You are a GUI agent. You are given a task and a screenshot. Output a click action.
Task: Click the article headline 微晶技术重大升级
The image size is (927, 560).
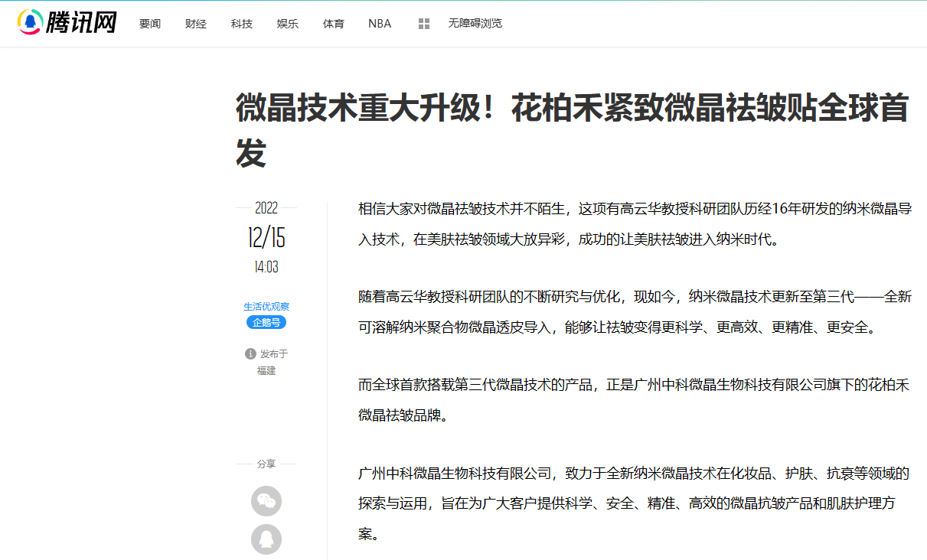572,131
